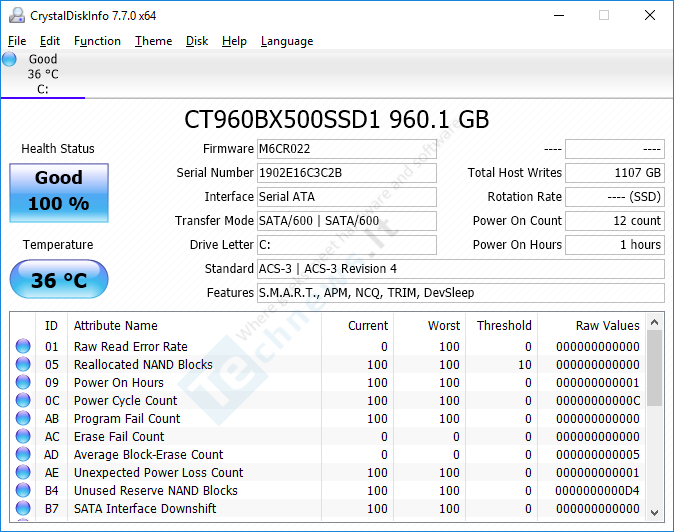This screenshot has width=674, height=532.
Task: Select the Program Fail Count row text
Action: [x=127, y=419]
